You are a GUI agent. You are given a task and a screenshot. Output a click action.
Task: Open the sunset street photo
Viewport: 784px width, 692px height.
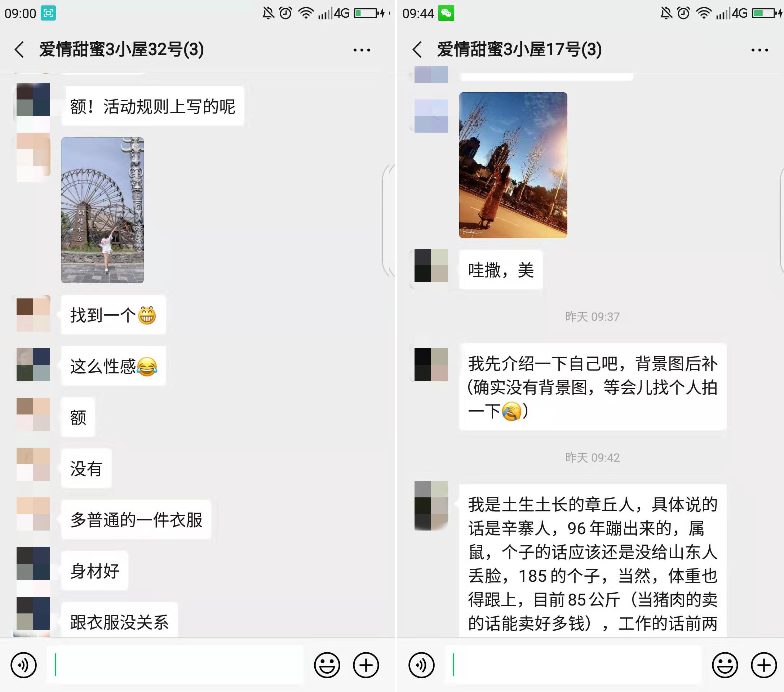point(513,165)
